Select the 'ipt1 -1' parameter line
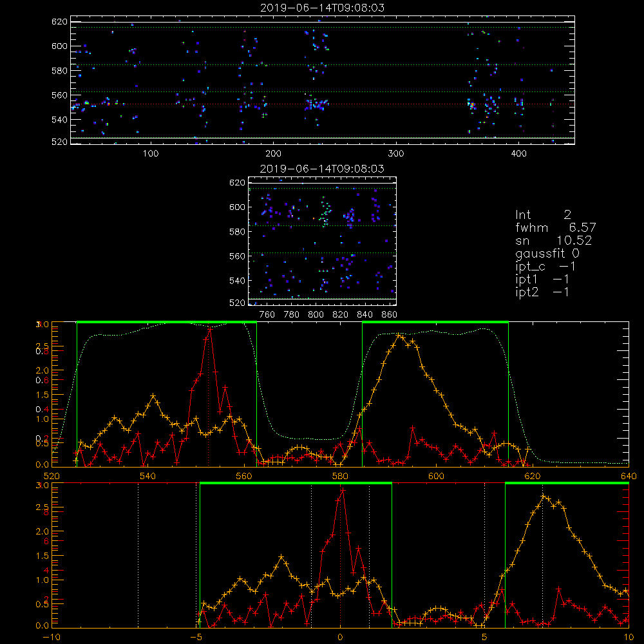This screenshot has width=644, height=644. coord(542,279)
